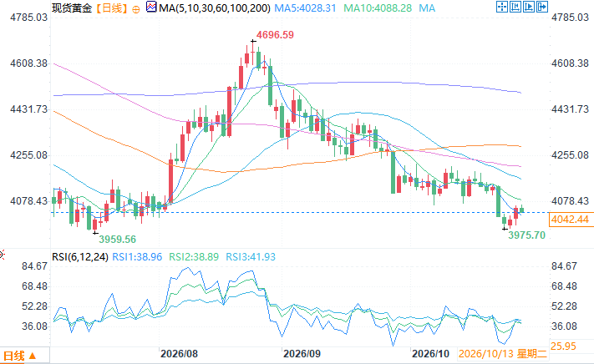Click the red icon left of RSI panel
Viewport: 594px width, 364px height.
coord(2,255)
